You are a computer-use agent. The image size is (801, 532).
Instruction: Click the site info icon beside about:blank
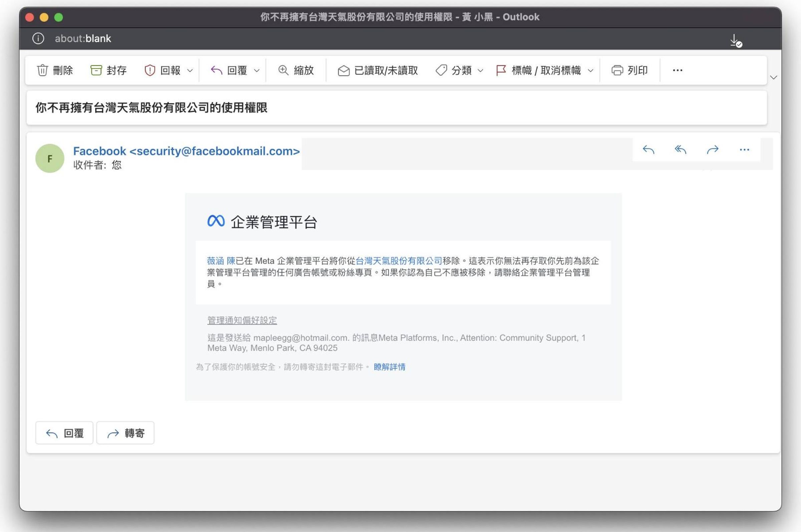tap(38, 38)
